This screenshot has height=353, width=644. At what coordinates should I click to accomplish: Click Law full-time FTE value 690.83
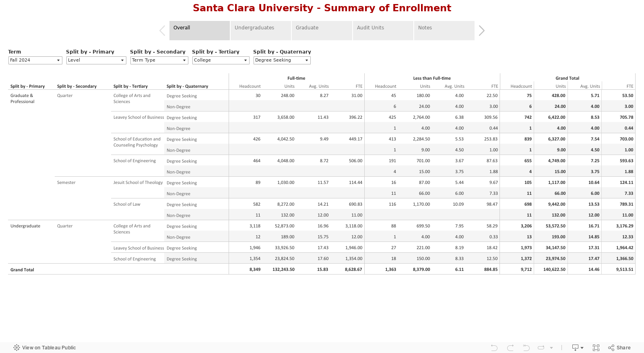tap(355, 204)
